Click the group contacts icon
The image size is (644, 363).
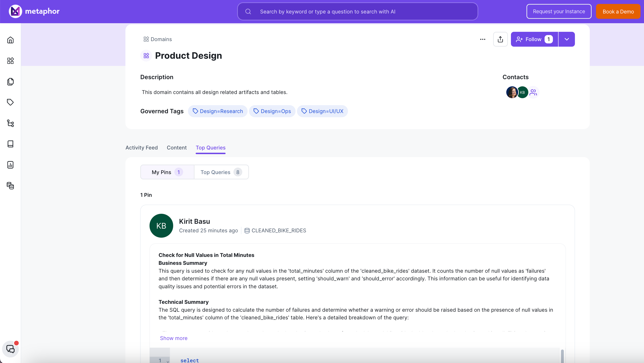click(533, 92)
